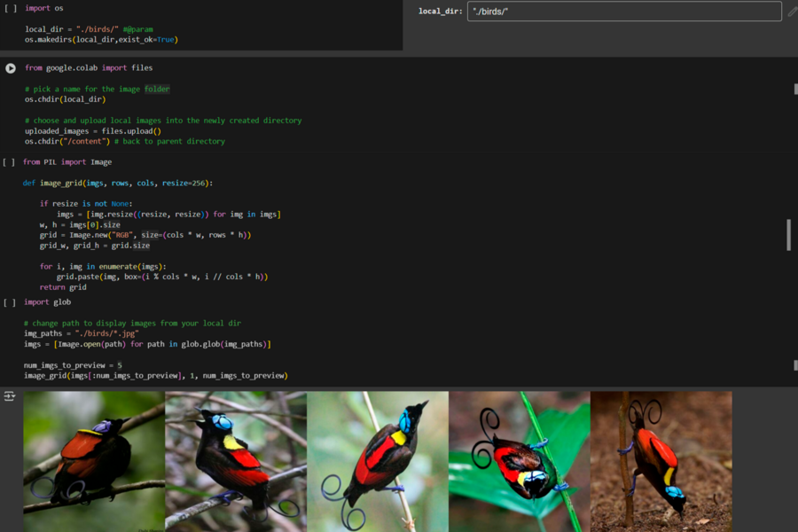
Task: Click the fourth bird image with green leaf
Action: [x=519, y=462]
